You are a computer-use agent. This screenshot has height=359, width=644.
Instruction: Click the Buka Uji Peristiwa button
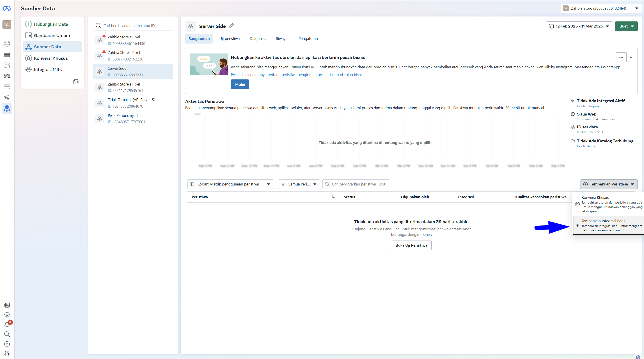click(x=411, y=245)
